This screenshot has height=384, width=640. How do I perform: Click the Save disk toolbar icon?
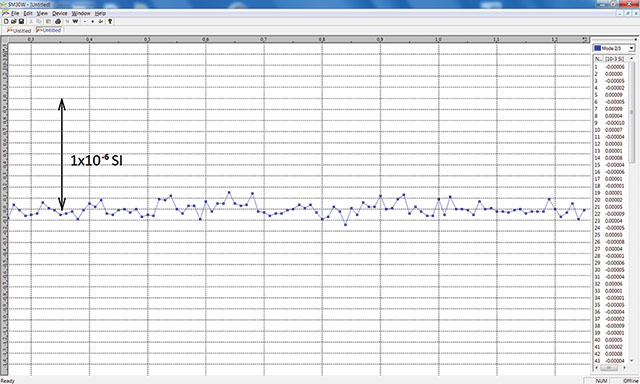click(21, 21)
